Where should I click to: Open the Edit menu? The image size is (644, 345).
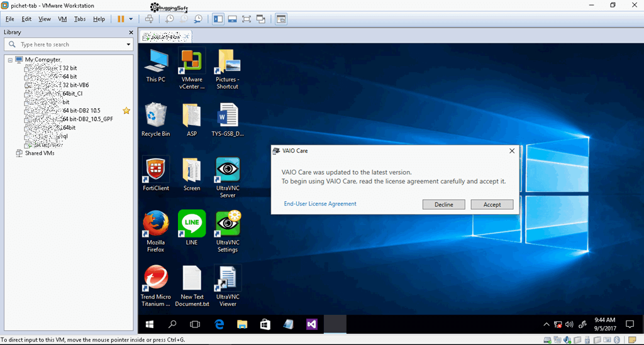[x=26, y=19]
